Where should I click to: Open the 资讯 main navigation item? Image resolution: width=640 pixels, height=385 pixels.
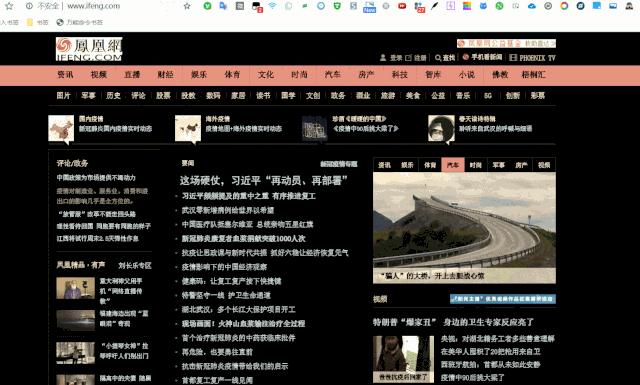pyautogui.click(x=65, y=75)
